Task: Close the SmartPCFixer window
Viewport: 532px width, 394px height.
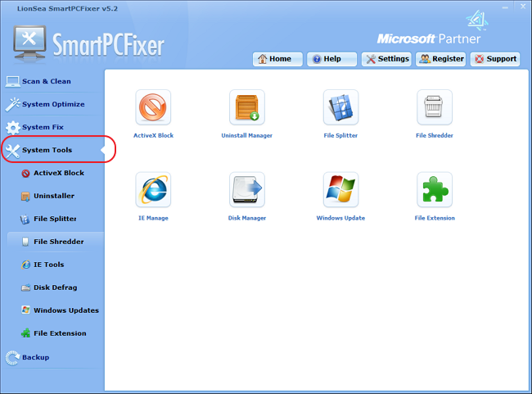Action: (523, 7)
